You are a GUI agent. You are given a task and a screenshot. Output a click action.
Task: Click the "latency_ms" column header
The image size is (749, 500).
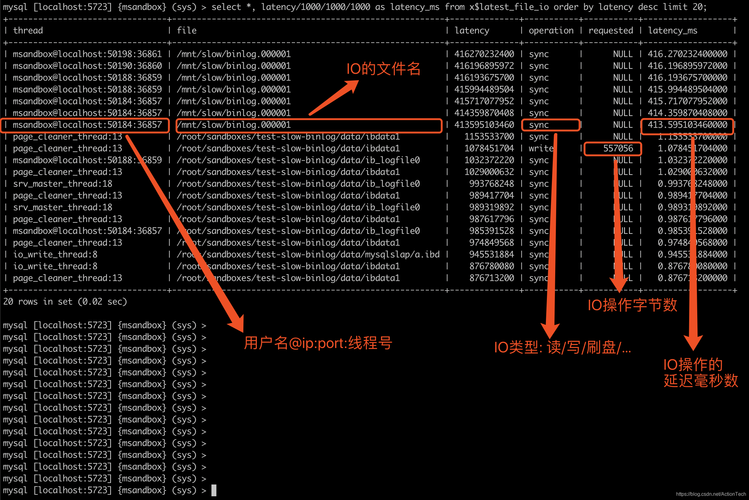(x=673, y=31)
